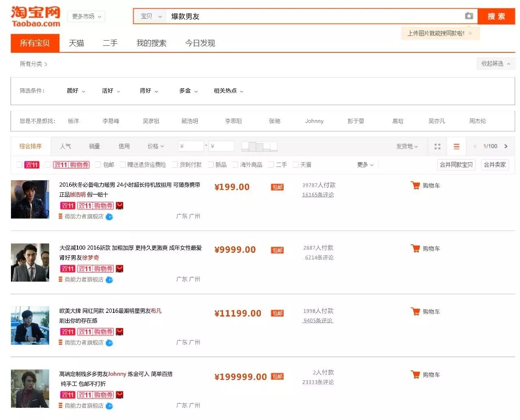
Task: Click maximum price input field
Action: point(221,146)
